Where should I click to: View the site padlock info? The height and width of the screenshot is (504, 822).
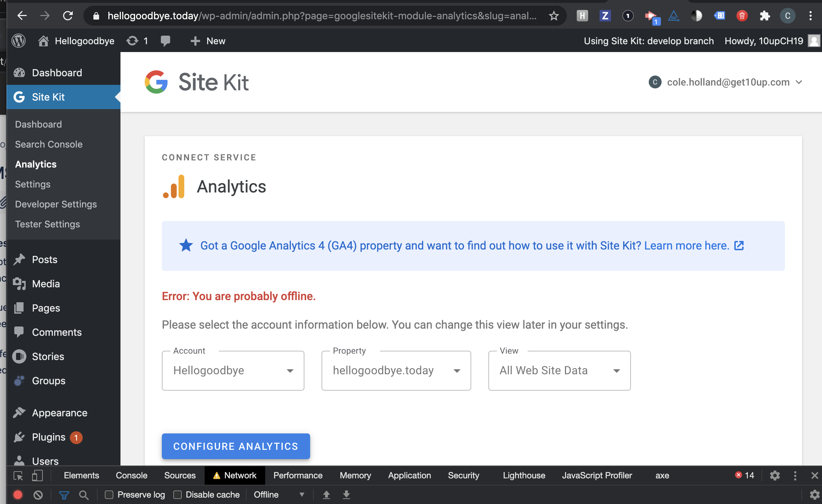click(x=96, y=16)
